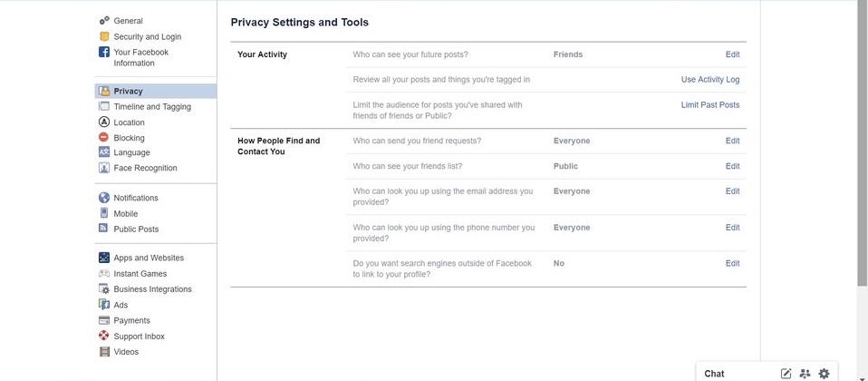Click Use Activity Log link
The width and height of the screenshot is (868, 381).
tap(710, 80)
